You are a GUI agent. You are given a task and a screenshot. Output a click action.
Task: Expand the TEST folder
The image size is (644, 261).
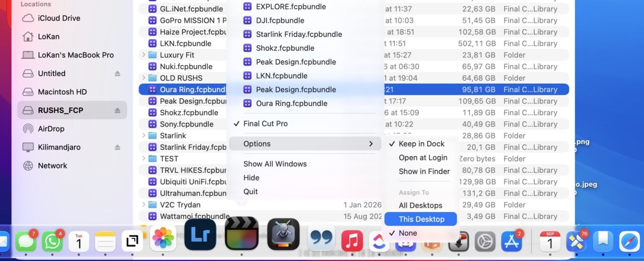(x=143, y=159)
